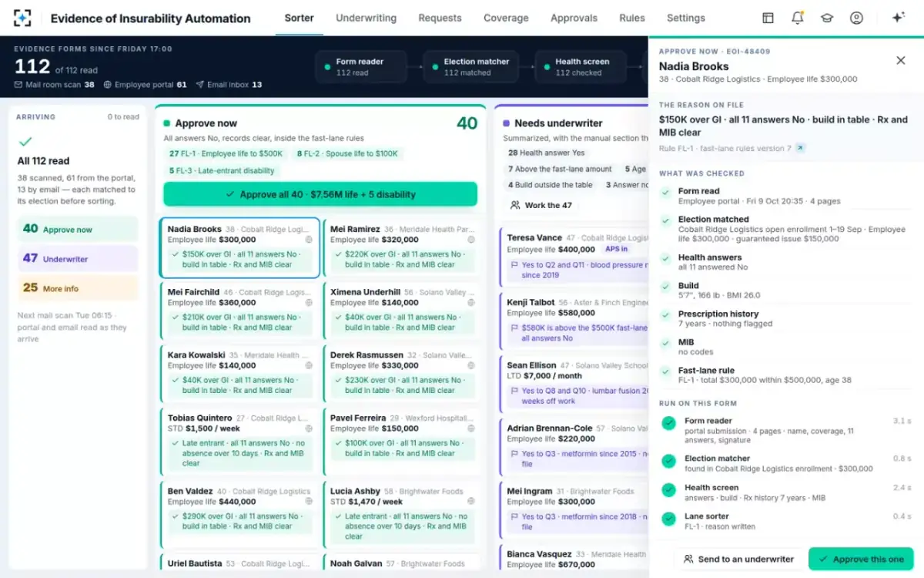Click the green check beside Lane sorter run step
The width and height of the screenshot is (924, 578).
point(668,518)
